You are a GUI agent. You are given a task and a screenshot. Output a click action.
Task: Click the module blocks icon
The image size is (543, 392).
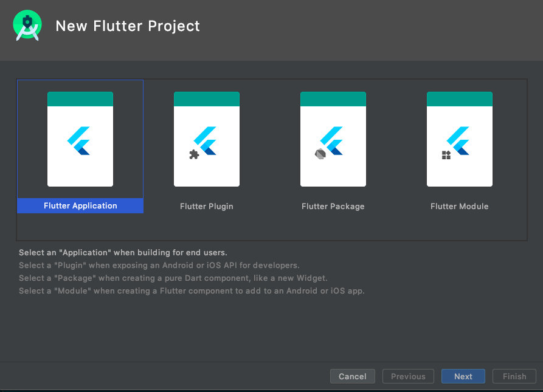[x=446, y=155]
